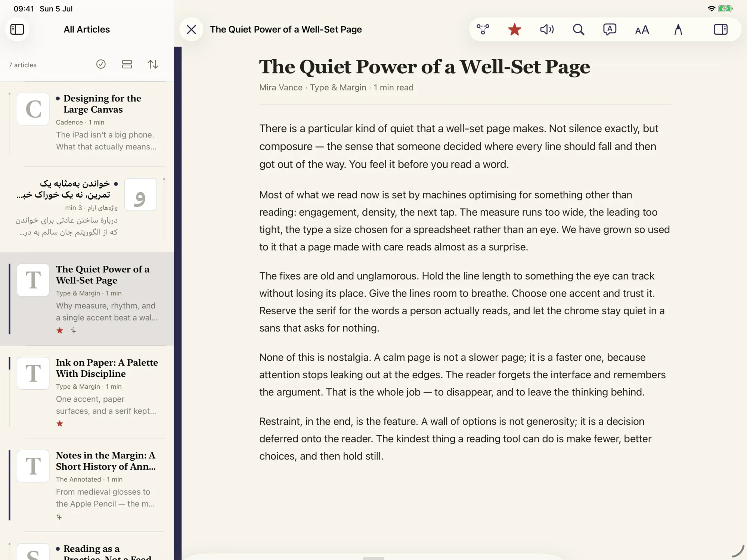Click paragraph starting 'Restraint, in the end'
The width and height of the screenshot is (747, 560).
(x=455, y=439)
